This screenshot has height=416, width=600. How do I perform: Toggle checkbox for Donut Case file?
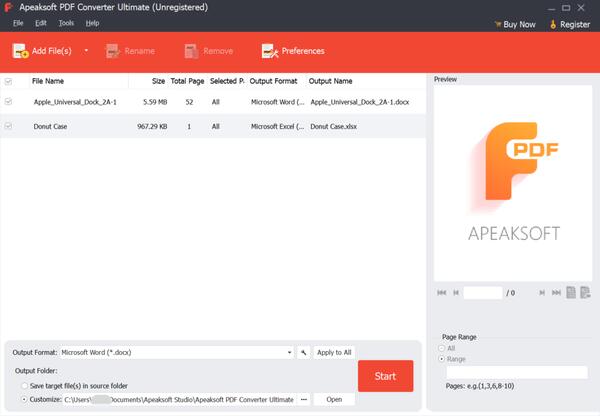(x=9, y=126)
